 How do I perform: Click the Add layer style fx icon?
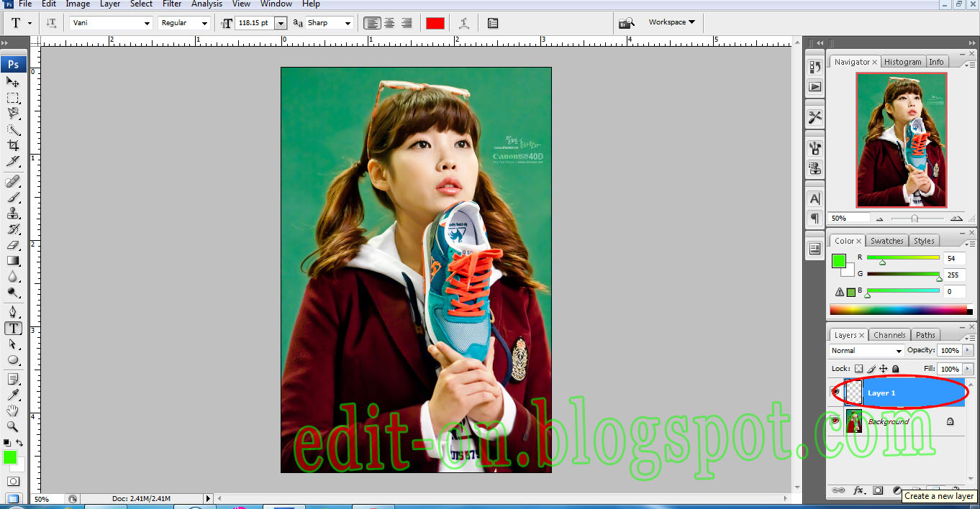858,490
